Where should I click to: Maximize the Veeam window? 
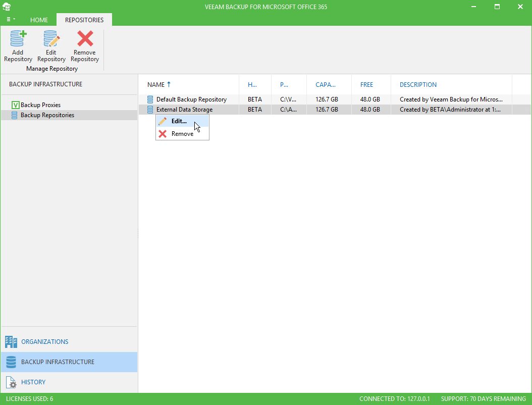click(x=497, y=7)
